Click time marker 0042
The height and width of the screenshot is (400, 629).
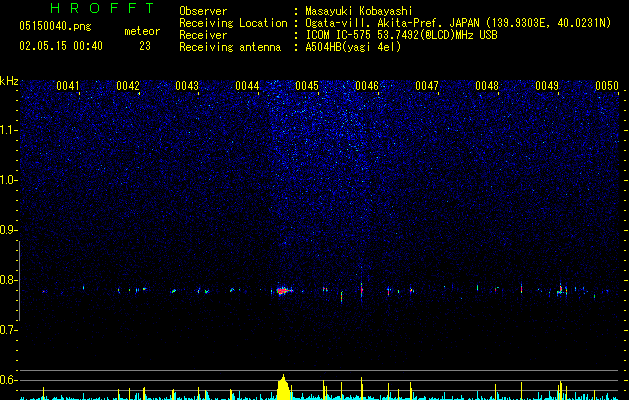point(128,86)
